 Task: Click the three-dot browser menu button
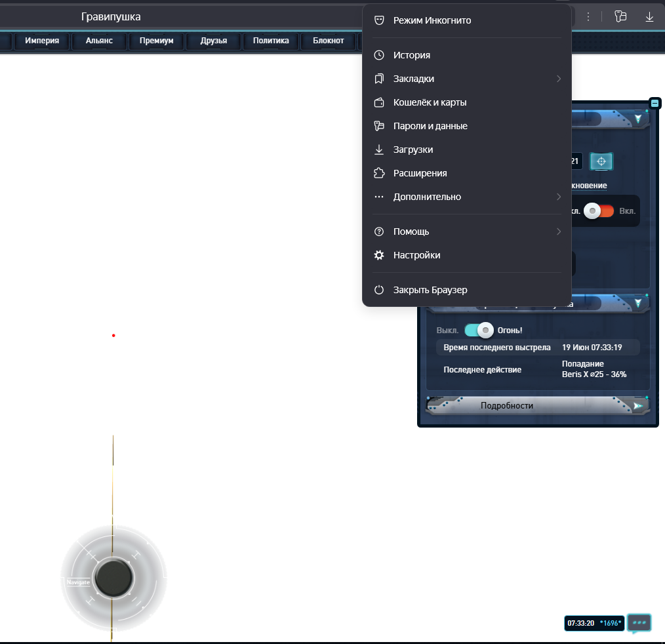coord(588,17)
